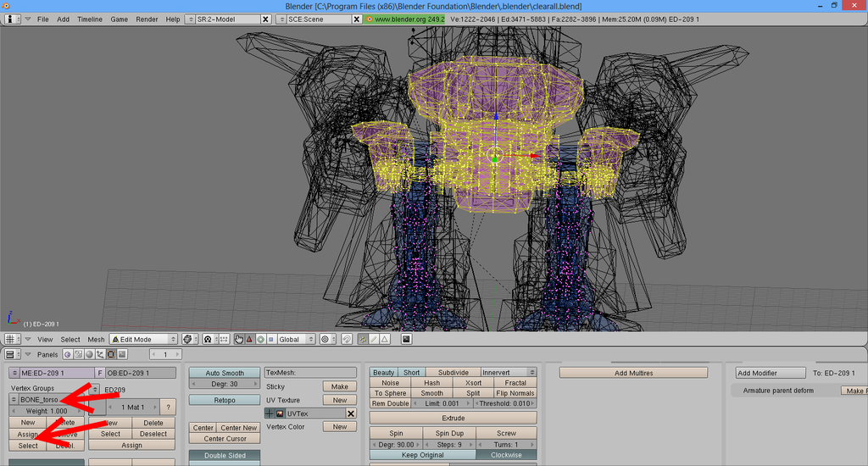Toggle the Keep Original option
868x466 pixels.
pyautogui.click(x=422, y=455)
